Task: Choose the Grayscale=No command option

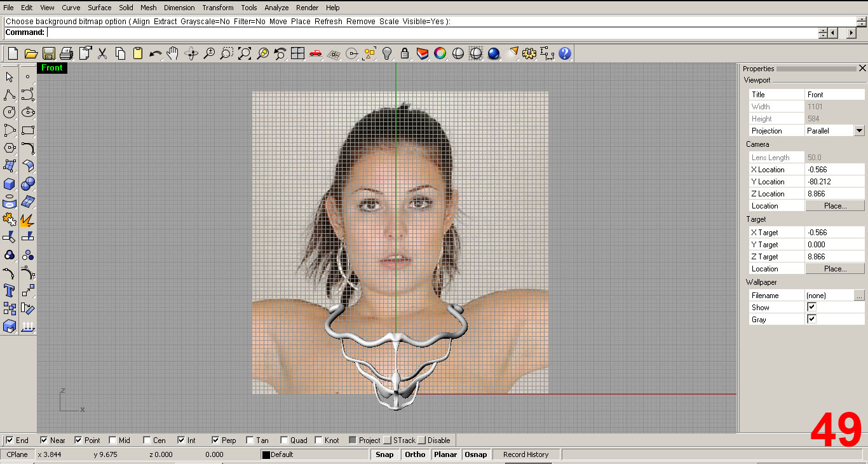Action: tap(205, 21)
